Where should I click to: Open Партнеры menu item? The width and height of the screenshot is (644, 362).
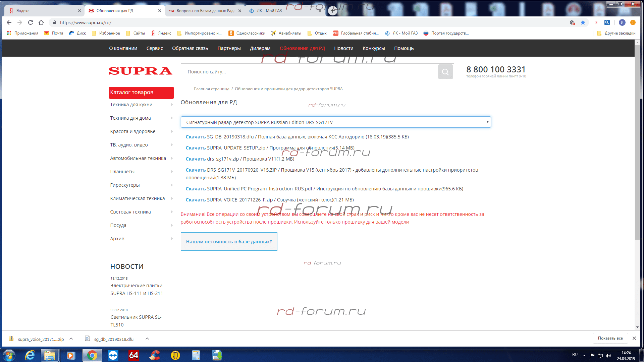229,48
